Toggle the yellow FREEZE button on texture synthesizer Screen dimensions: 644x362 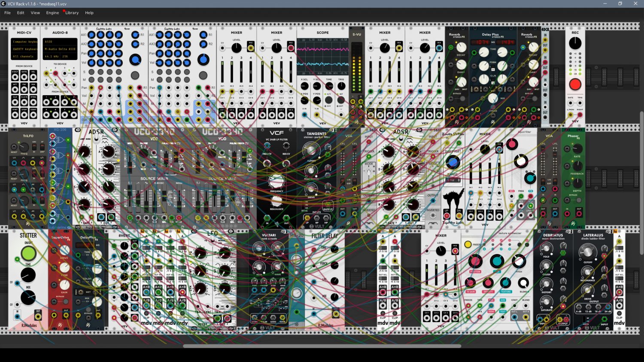point(468,244)
